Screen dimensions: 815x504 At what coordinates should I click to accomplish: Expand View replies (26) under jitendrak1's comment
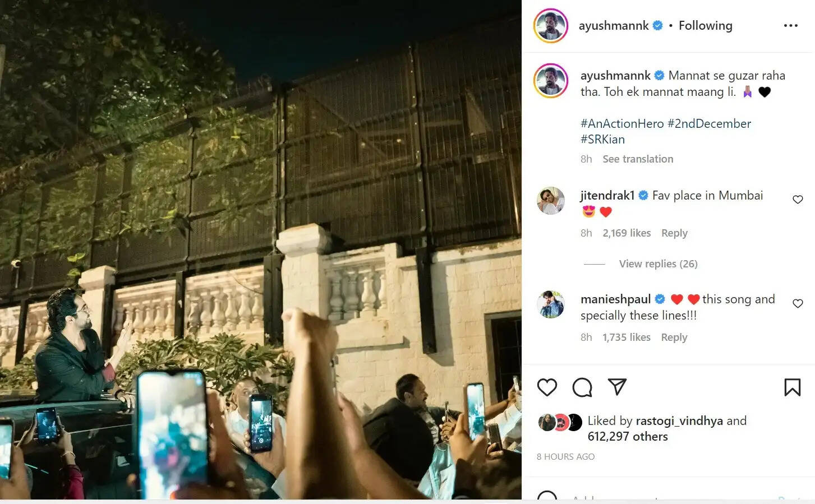pyautogui.click(x=658, y=263)
